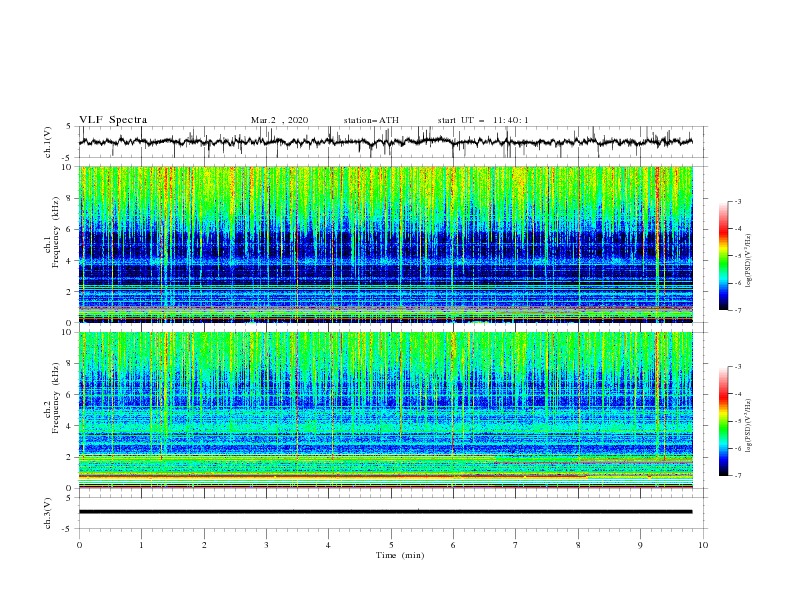The width and height of the screenshot is (792, 612).
Task: Click the flat ch.3 voltage trace
Action: point(385,512)
